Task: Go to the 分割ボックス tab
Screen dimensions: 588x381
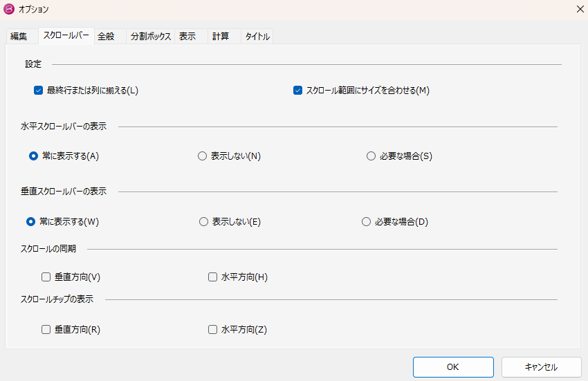Action: click(151, 37)
